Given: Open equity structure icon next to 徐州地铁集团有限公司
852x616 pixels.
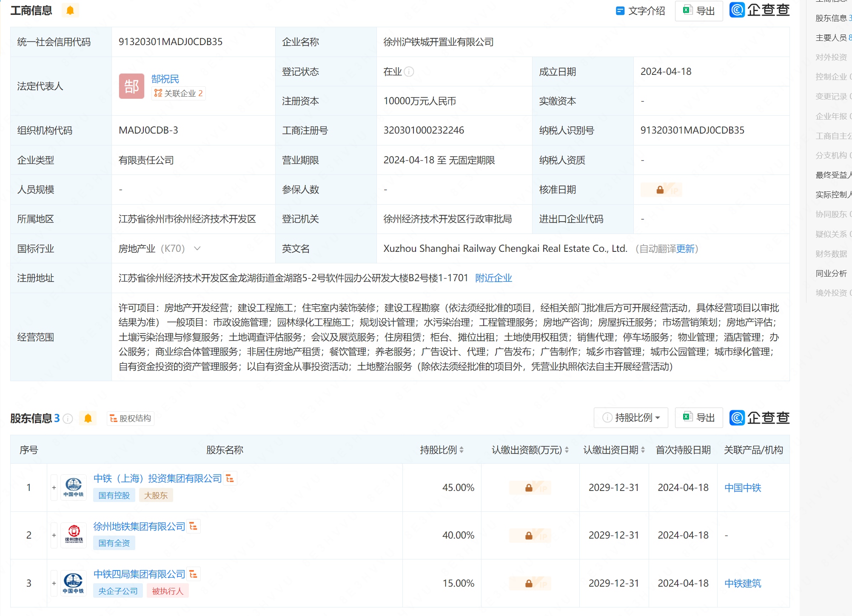Looking at the screenshot, I should 194,526.
